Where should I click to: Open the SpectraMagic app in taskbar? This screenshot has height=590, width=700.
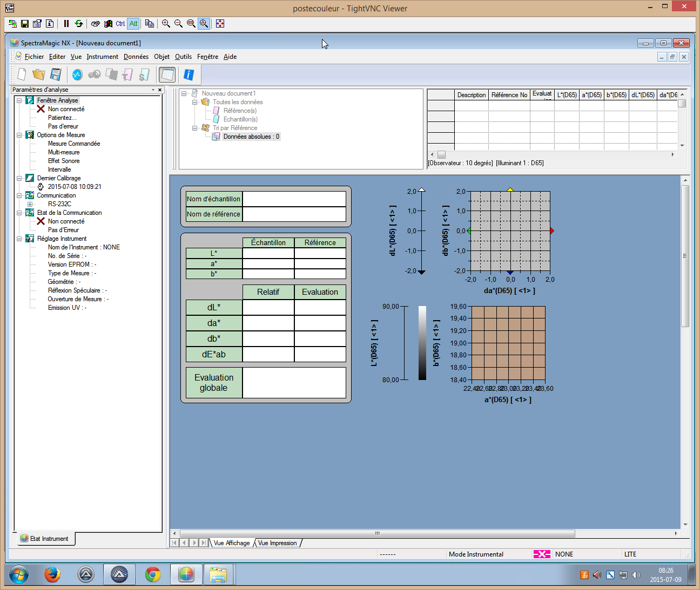point(186,575)
